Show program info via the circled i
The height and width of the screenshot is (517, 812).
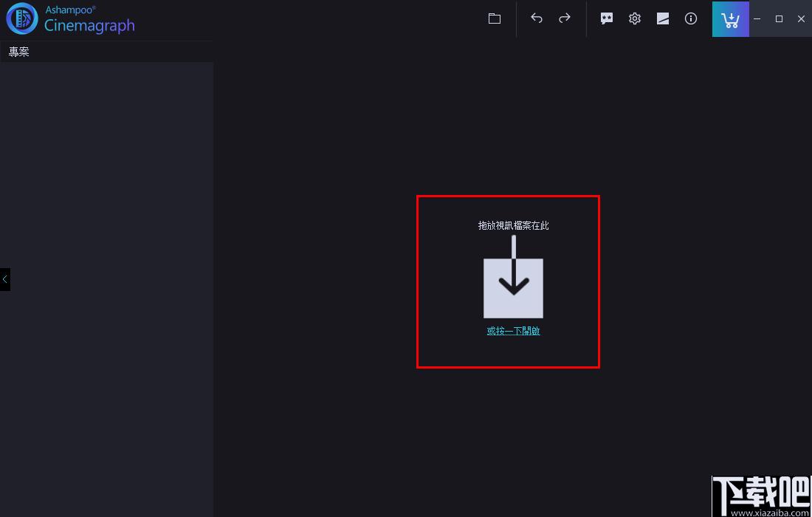[691, 18]
